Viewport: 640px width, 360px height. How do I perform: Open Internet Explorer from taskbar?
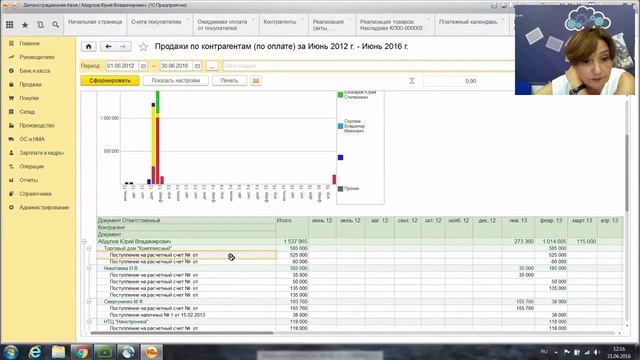click(35, 352)
